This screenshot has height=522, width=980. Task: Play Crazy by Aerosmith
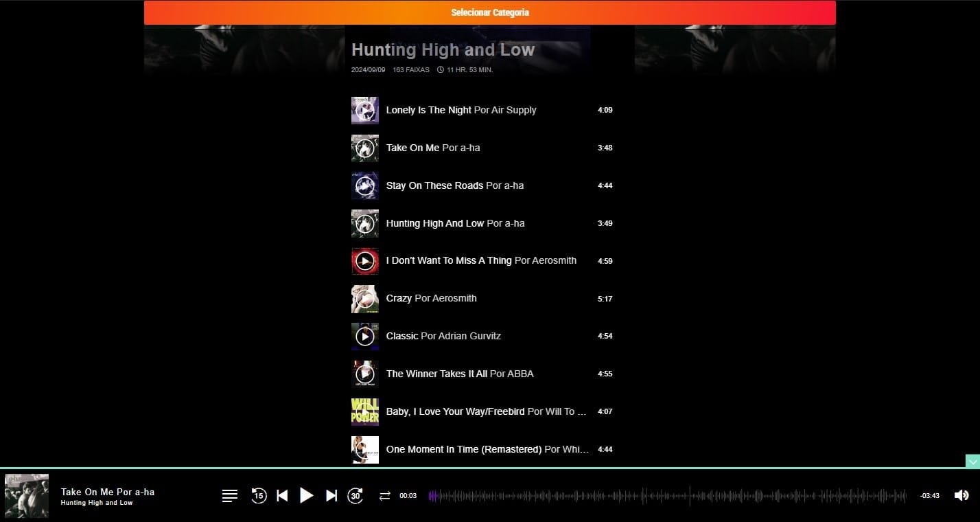pos(364,299)
